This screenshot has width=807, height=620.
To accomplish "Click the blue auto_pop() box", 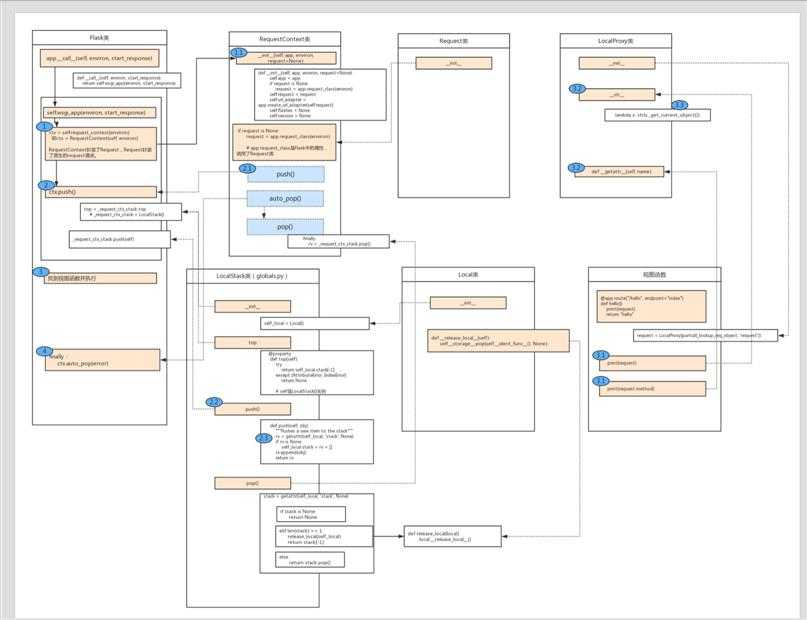I will pos(286,199).
